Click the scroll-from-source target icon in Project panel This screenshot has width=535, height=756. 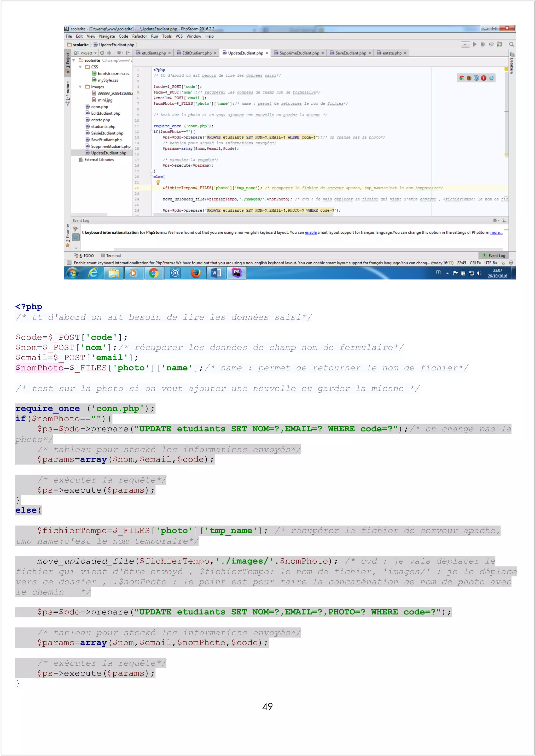pos(102,53)
